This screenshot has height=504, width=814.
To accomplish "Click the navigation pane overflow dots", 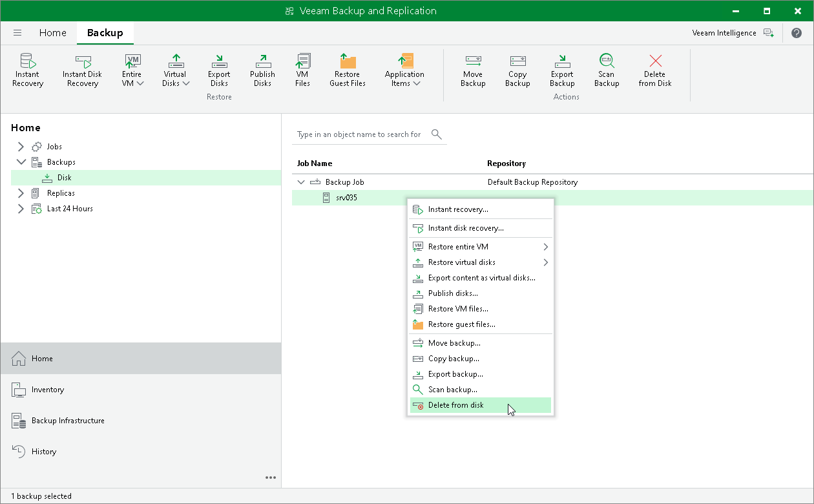I will point(271,478).
